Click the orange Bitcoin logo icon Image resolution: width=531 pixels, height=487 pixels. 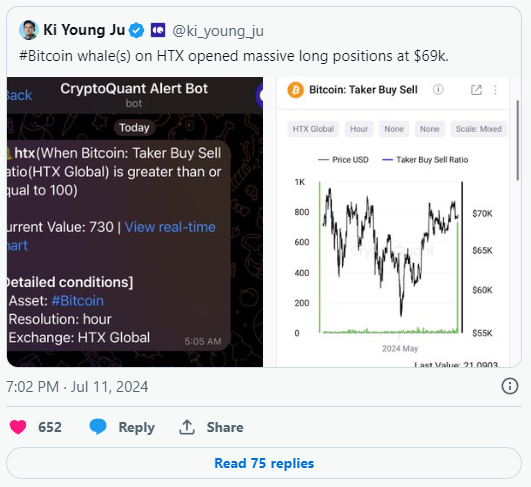[295, 90]
